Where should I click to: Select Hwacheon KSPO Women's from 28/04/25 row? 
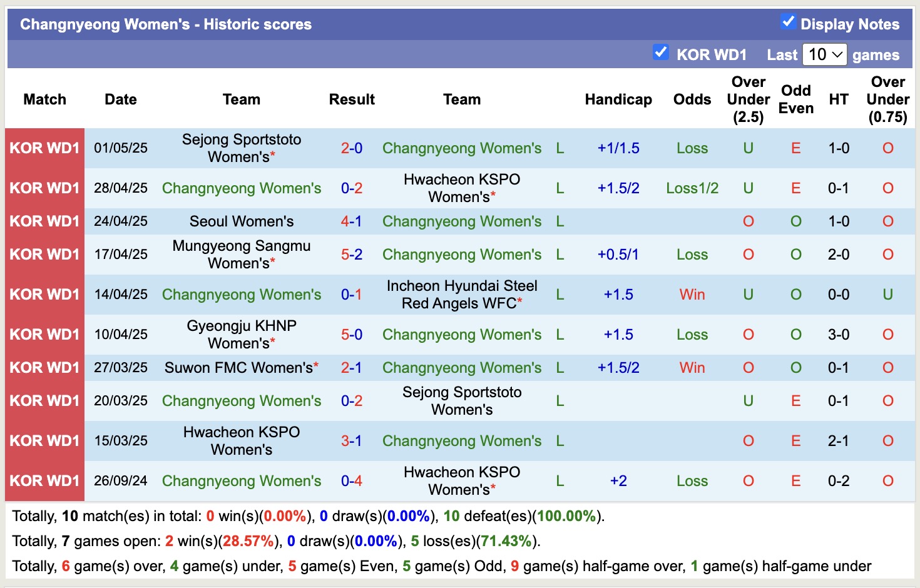pos(461,188)
